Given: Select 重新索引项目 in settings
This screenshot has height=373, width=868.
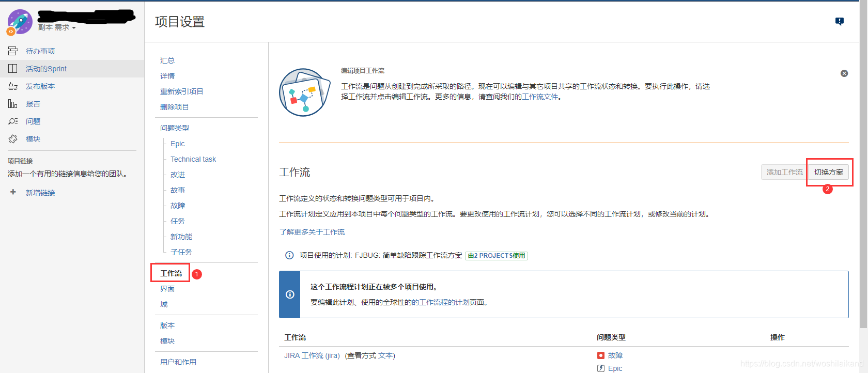Looking at the screenshot, I should (x=182, y=91).
